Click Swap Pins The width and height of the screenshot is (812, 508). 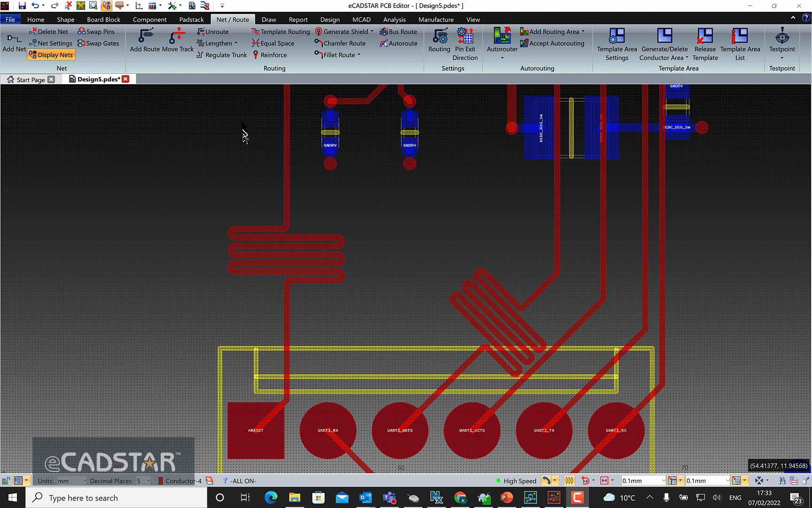click(x=96, y=32)
